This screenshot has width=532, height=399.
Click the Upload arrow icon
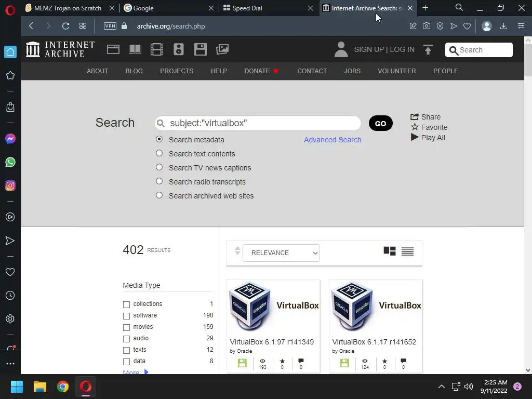click(428, 49)
